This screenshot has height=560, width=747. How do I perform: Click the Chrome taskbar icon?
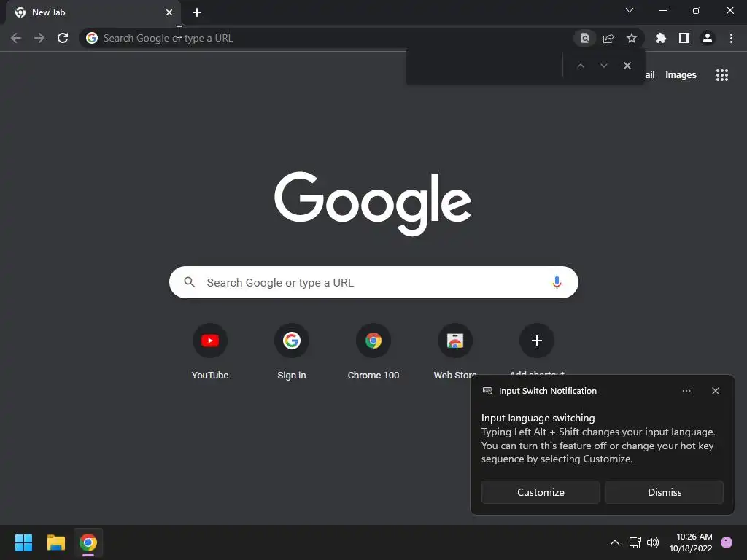[88, 542]
